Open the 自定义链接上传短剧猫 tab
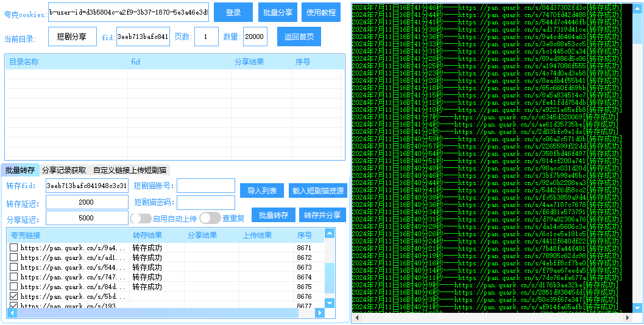The image size is (644, 325). (x=130, y=170)
